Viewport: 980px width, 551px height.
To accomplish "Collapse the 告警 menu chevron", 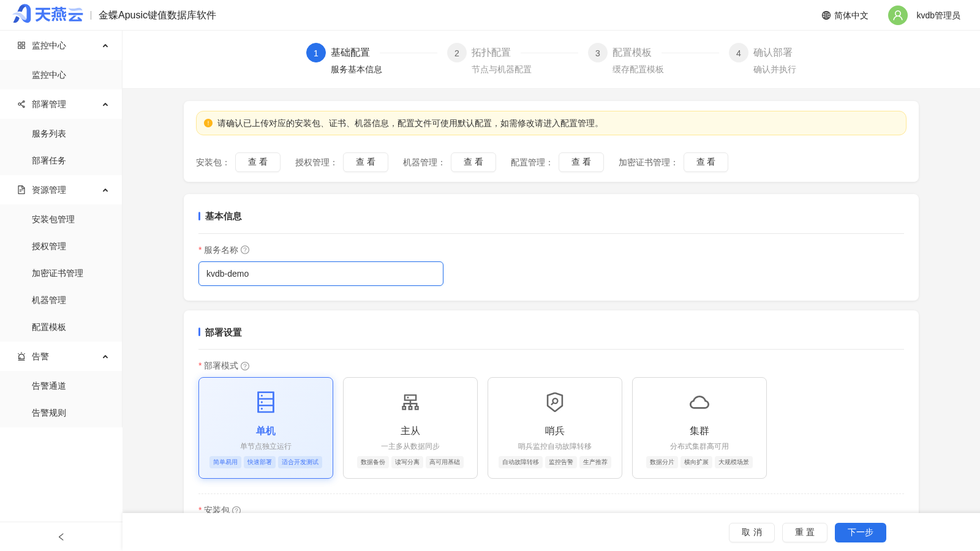I will tap(105, 356).
